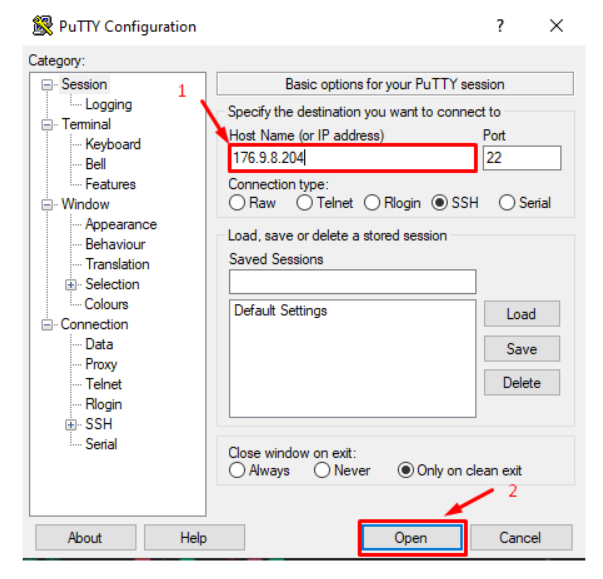Image resolution: width=603 pixels, height=579 pixels.
Task: Open the Serial category in tree
Action: [101, 444]
